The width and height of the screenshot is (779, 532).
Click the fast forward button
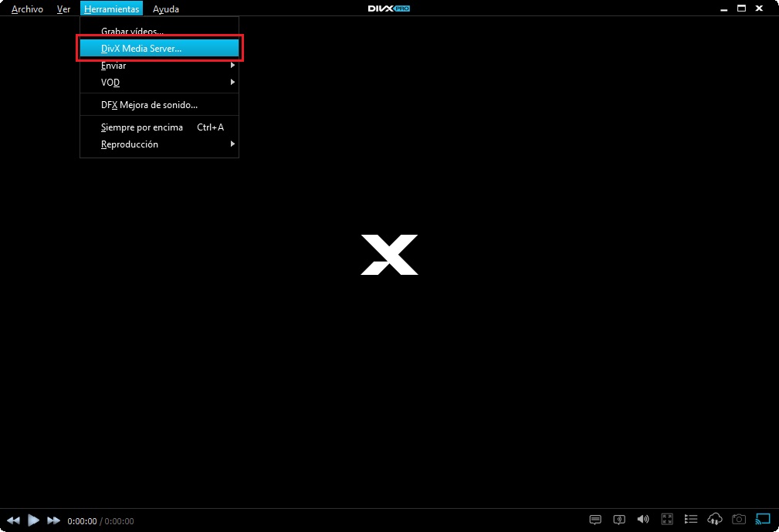pos(53,520)
